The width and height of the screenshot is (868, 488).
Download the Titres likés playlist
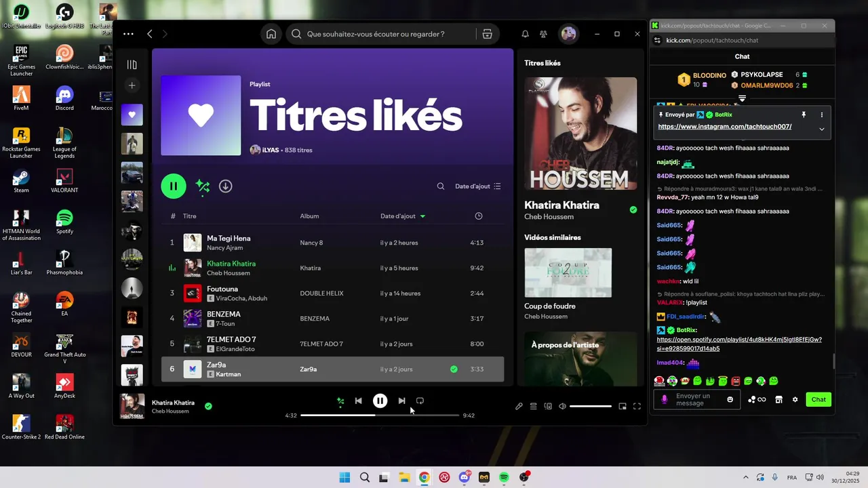226,186
